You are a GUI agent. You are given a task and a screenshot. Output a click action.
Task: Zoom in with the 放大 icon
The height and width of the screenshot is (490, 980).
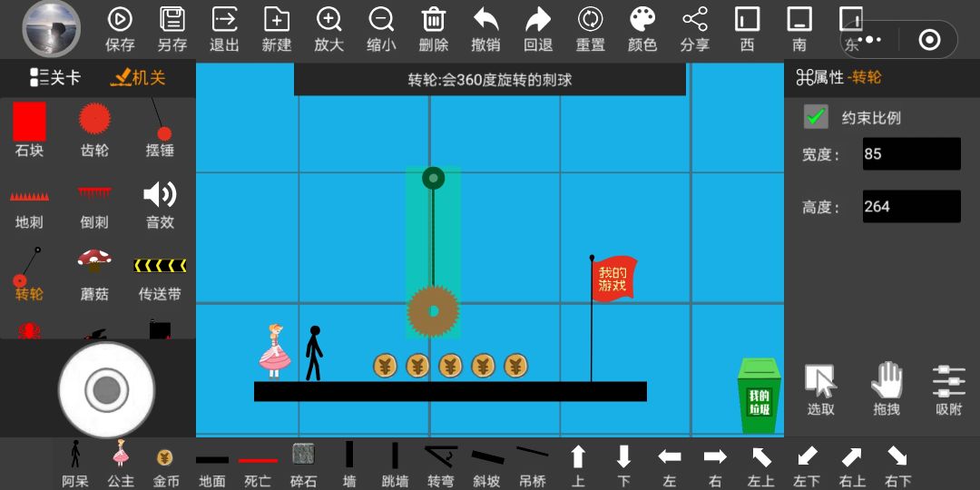(328, 19)
